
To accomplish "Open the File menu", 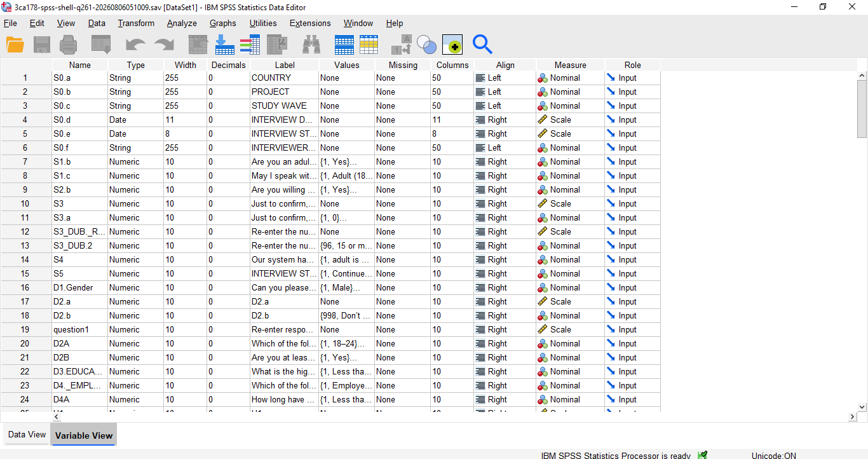I will [x=10, y=23].
